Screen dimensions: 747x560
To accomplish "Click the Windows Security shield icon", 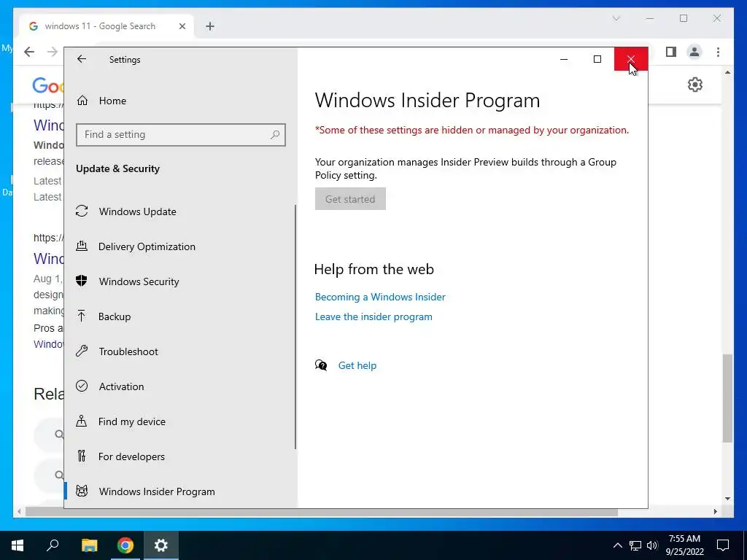I will 82,281.
